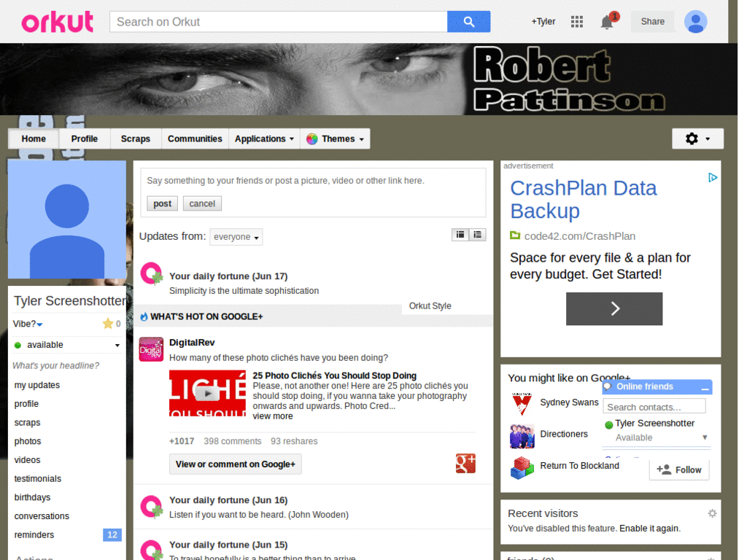Click the star rating icon beside Vibe
747x560 pixels.
108,324
